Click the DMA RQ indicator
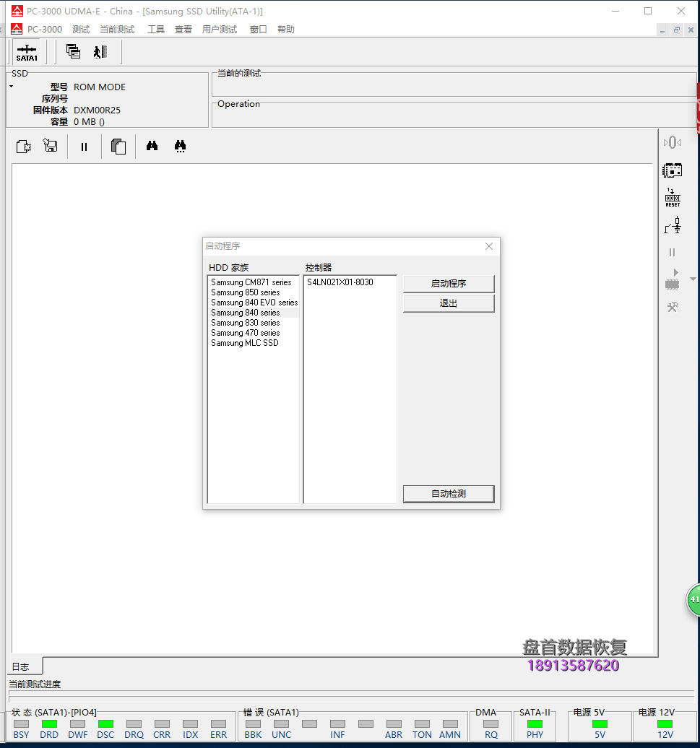 (x=491, y=723)
